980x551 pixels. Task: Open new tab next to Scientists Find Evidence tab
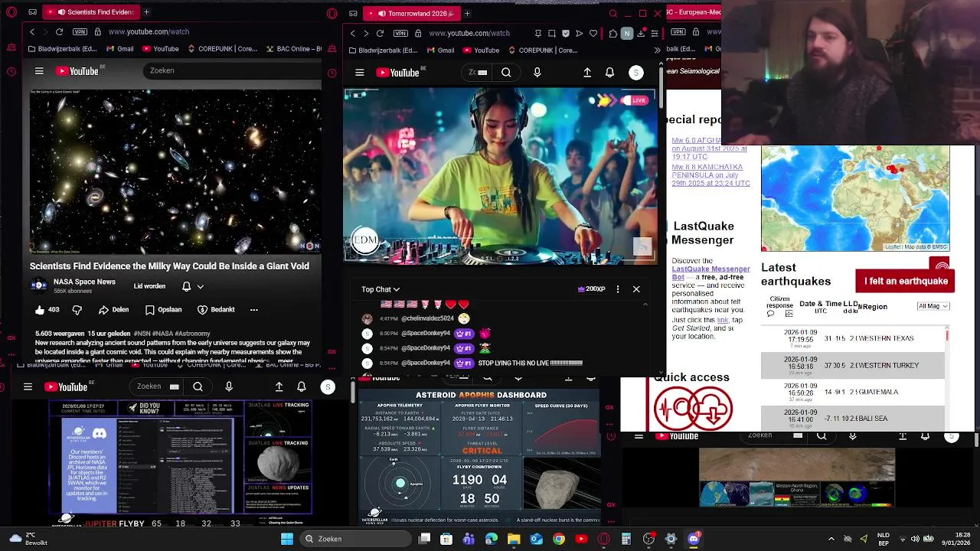tap(146, 12)
